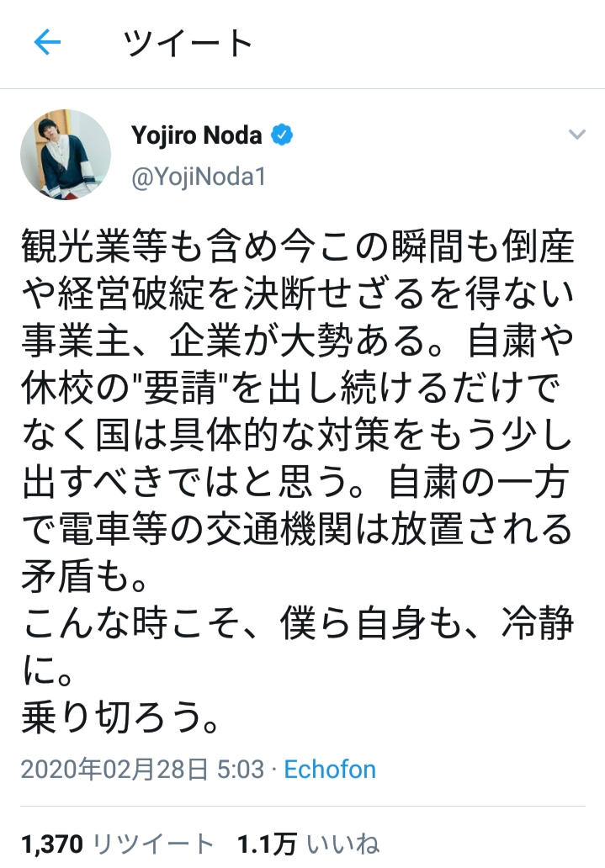Click the リツイート label text
Viewport: 605px width, 868px height.
tap(153, 844)
